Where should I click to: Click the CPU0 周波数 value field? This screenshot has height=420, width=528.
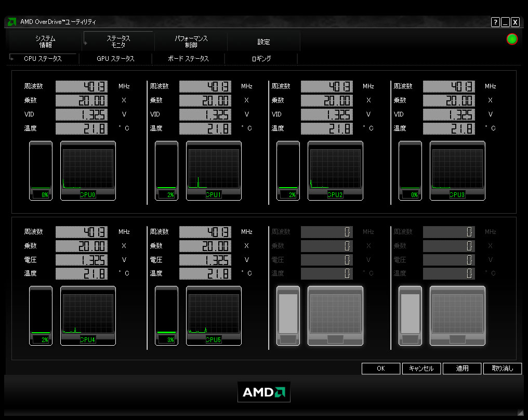click(x=82, y=87)
